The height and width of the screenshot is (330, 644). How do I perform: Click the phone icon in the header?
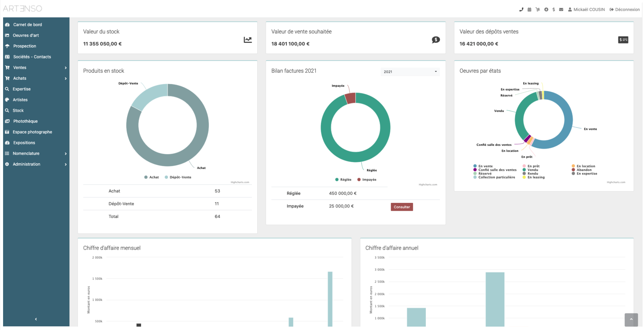click(x=521, y=10)
